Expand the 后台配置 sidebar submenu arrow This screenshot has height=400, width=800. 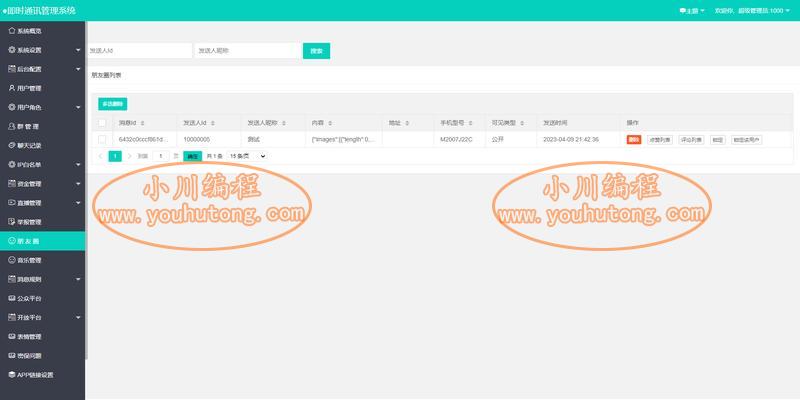pos(78,69)
